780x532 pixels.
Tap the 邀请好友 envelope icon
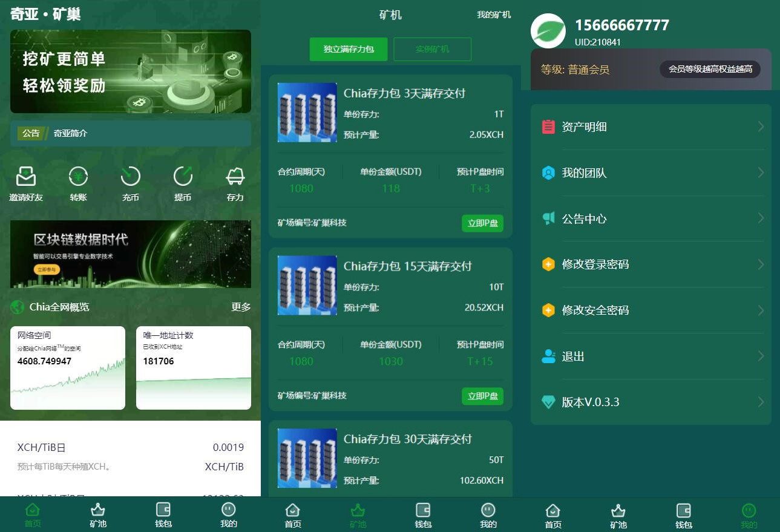pyautogui.click(x=26, y=176)
